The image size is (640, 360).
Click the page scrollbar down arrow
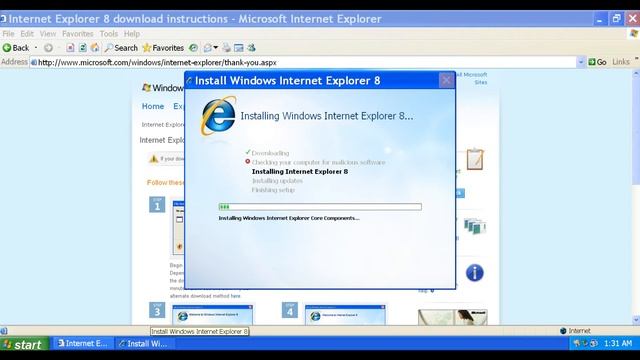point(636,320)
